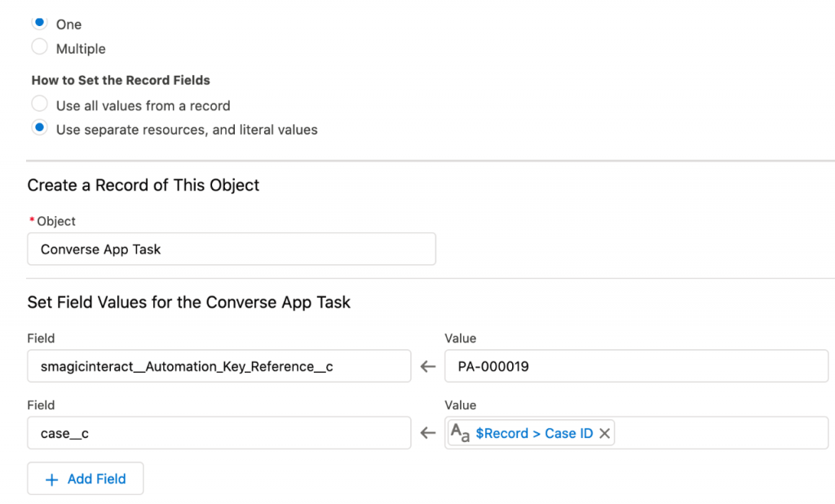
Task: Click the left arrow beside PA-000019 value
Action: point(427,366)
